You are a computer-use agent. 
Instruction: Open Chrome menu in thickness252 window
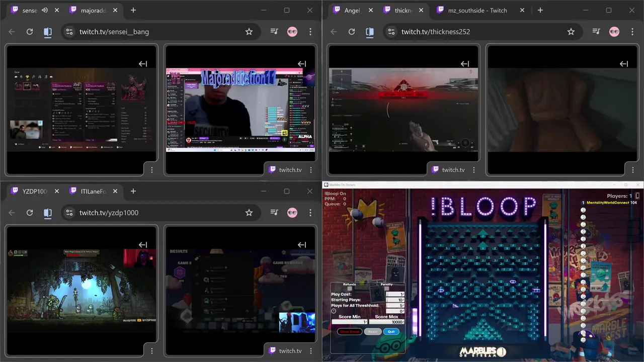click(632, 32)
